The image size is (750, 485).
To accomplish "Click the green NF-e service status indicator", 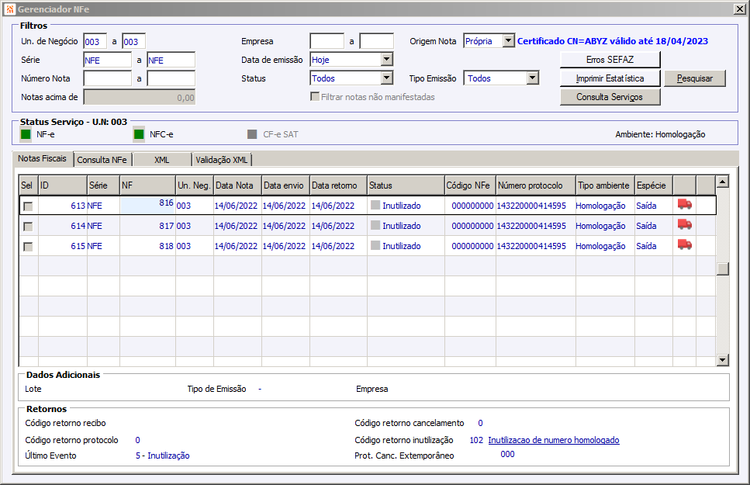I will click(27, 133).
